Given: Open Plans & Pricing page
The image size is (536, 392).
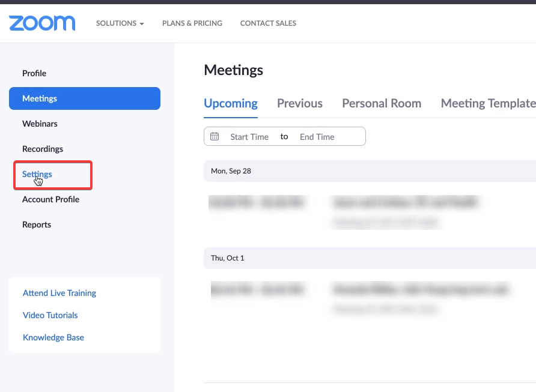Looking at the screenshot, I should (x=192, y=23).
